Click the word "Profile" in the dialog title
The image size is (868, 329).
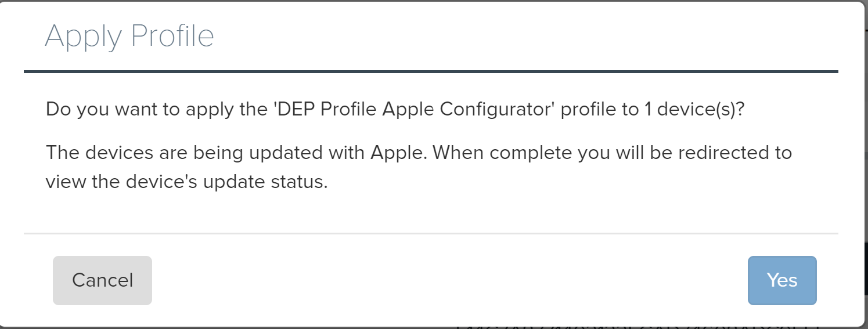click(172, 36)
